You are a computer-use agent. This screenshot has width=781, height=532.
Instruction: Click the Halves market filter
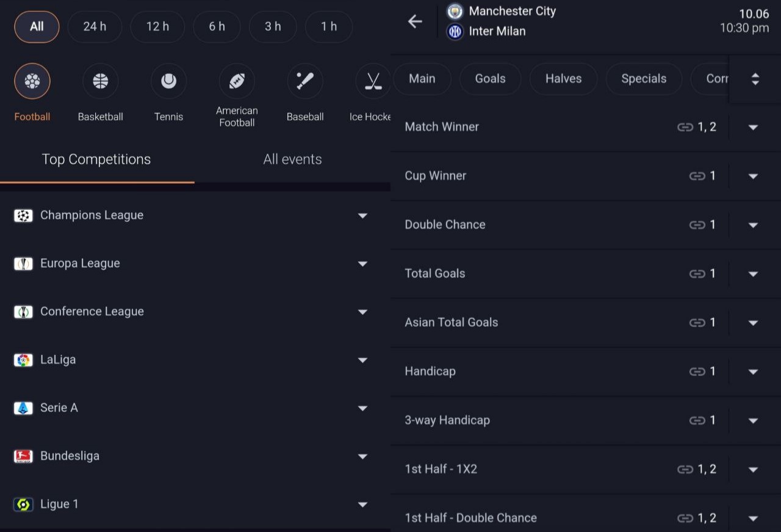tap(563, 79)
